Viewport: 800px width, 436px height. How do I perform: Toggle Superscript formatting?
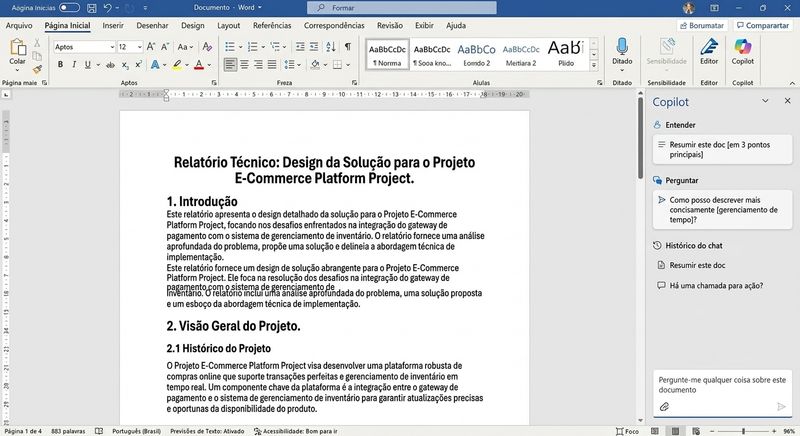(138, 65)
